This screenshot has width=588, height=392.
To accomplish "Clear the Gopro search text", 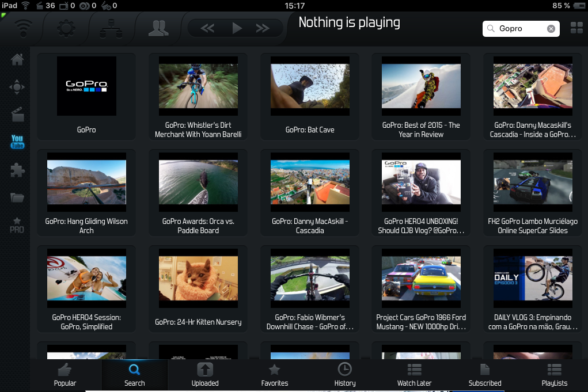I will point(551,29).
